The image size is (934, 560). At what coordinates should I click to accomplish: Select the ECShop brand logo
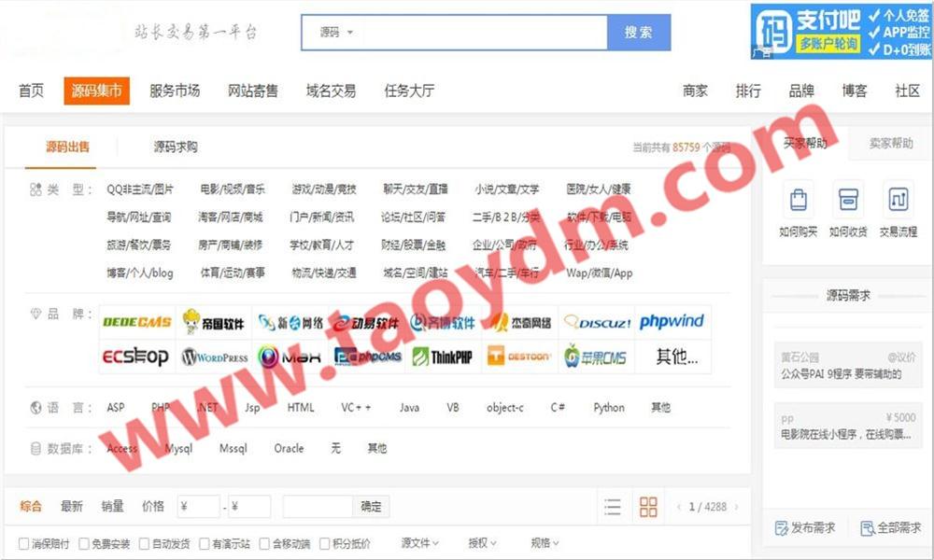137,357
